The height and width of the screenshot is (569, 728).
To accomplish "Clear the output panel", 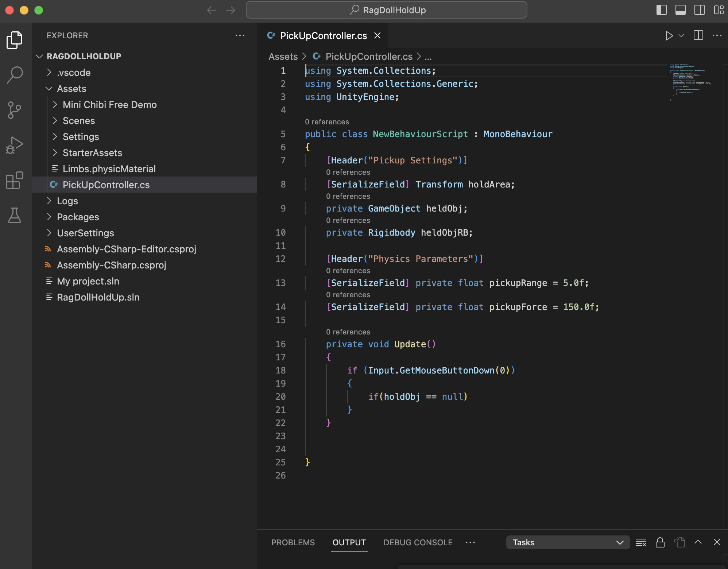I will [641, 542].
